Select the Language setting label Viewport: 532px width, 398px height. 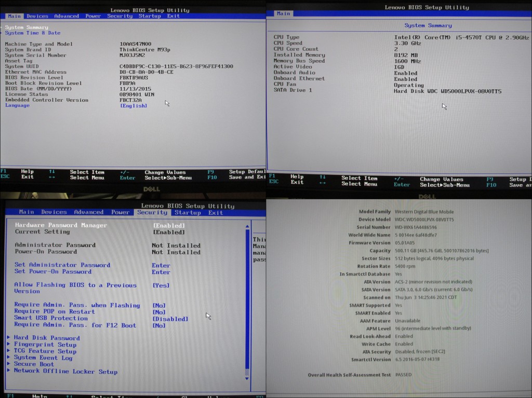[17, 105]
